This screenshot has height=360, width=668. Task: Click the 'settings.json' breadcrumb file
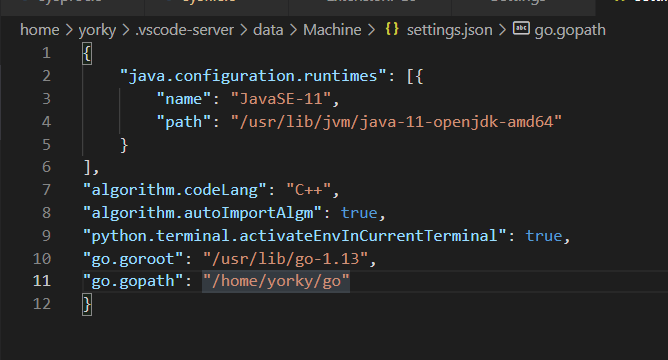[x=449, y=30]
